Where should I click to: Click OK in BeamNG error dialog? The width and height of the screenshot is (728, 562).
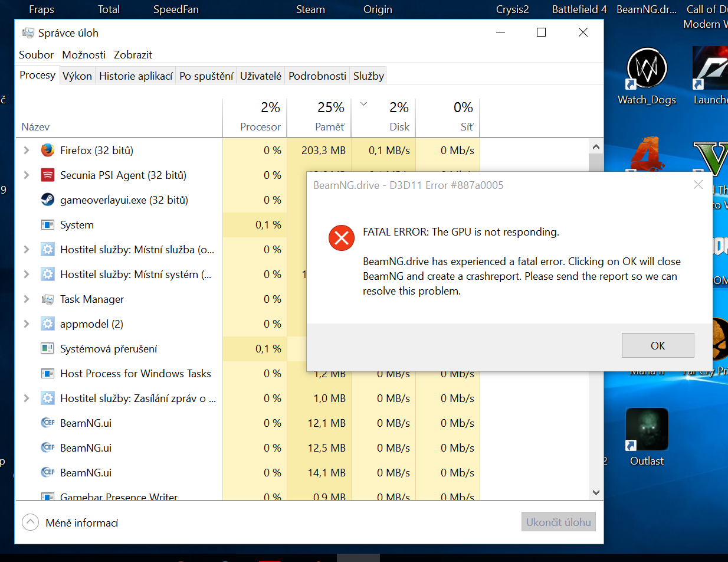click(x=658, y=346)
